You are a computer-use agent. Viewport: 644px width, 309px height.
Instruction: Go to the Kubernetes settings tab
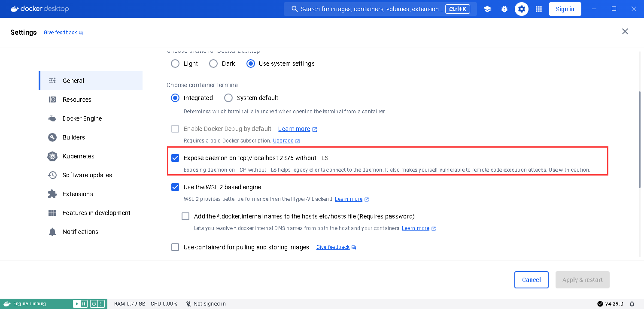[x=91, y=156]
